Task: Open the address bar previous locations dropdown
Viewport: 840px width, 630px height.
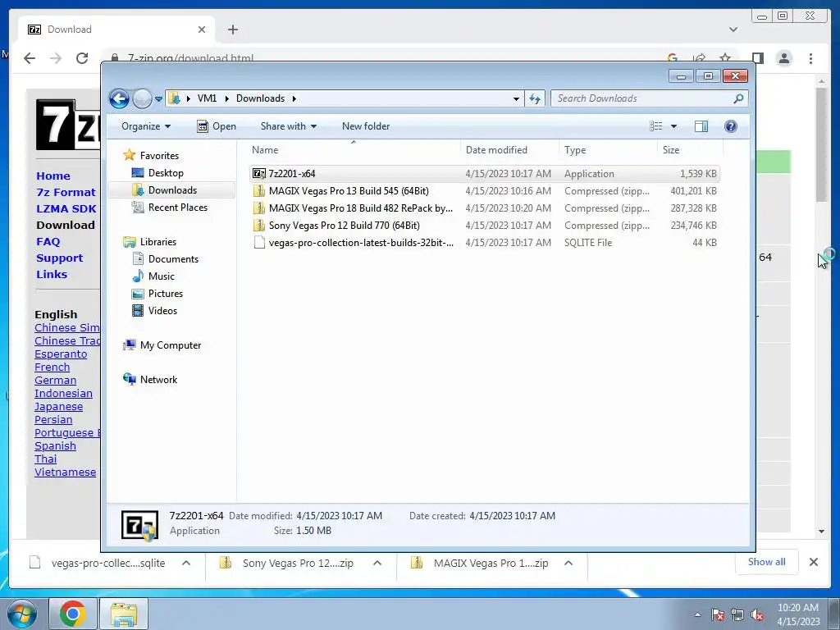Action: click(516, 99)
